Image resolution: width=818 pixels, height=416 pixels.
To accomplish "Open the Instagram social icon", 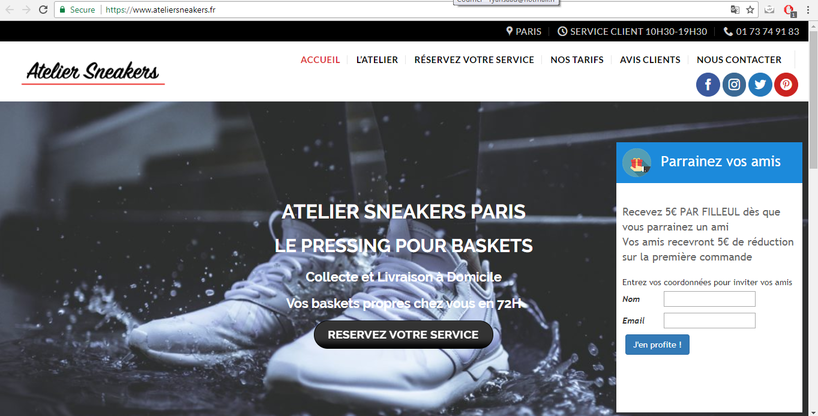I will pyautogui.click(x=734, y=85).
